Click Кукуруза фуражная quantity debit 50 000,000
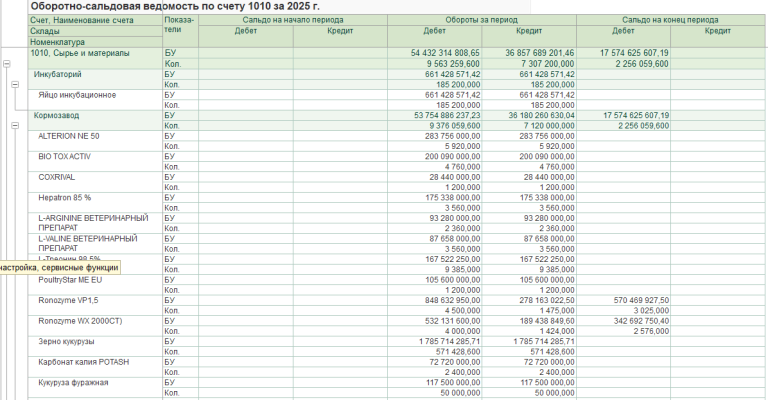 [x=460, y=393]
